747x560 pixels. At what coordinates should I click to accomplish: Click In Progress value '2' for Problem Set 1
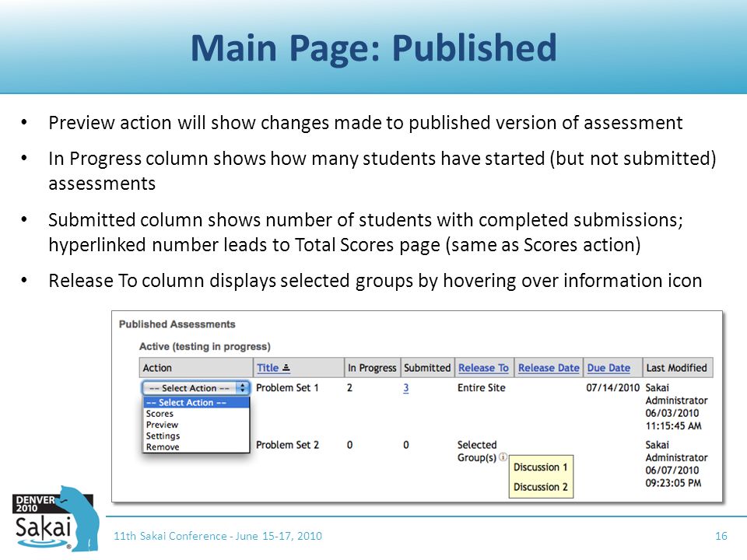click(x=349, y=387)
